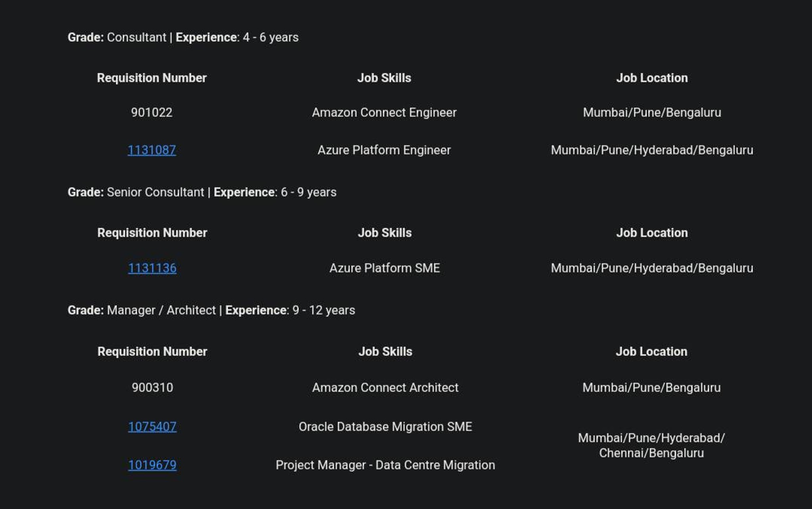Click Amazon Connect Engineer job skill
The image size is (812, 509).
[384, 113]
